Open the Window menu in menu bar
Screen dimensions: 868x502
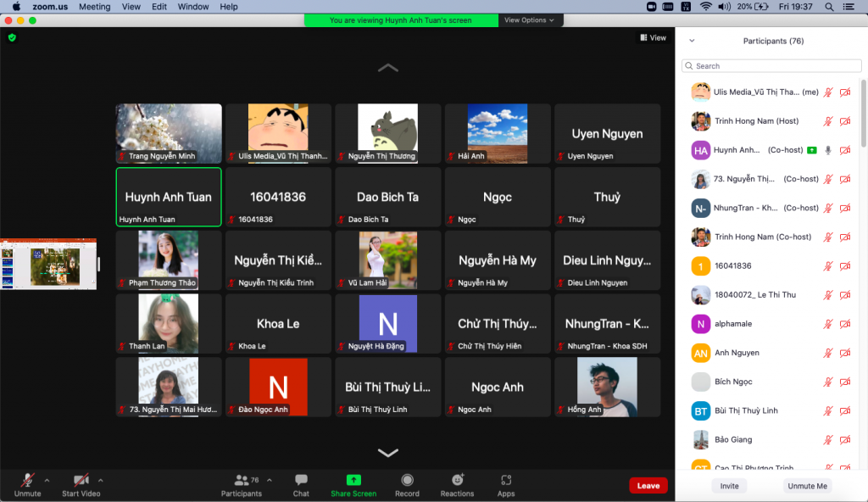coord(193,7)
